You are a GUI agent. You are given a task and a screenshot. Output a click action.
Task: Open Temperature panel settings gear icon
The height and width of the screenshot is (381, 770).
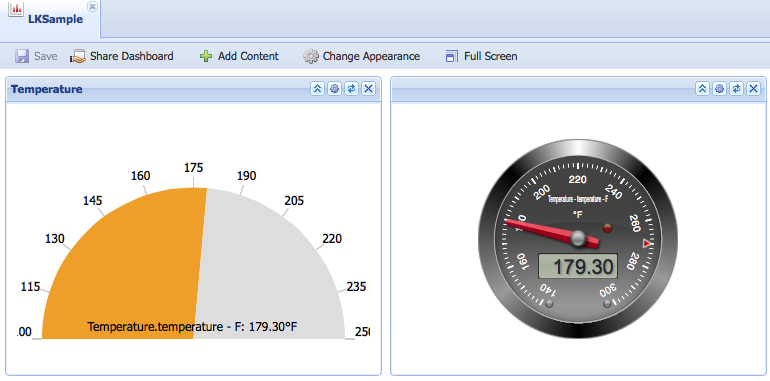click(334, 89)
